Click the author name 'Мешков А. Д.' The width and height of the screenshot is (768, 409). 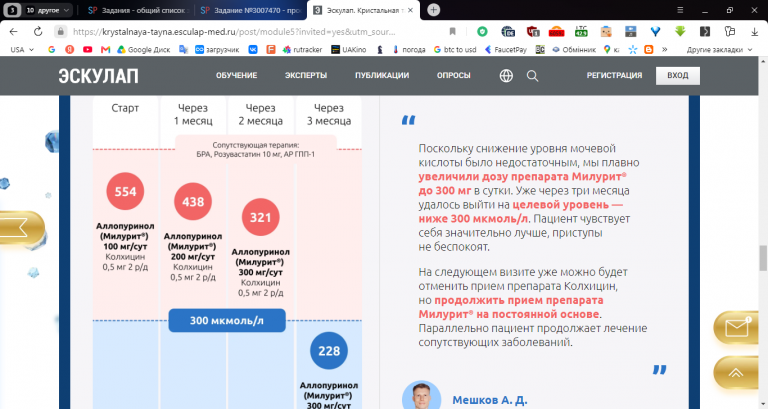(x=490, y=400)
